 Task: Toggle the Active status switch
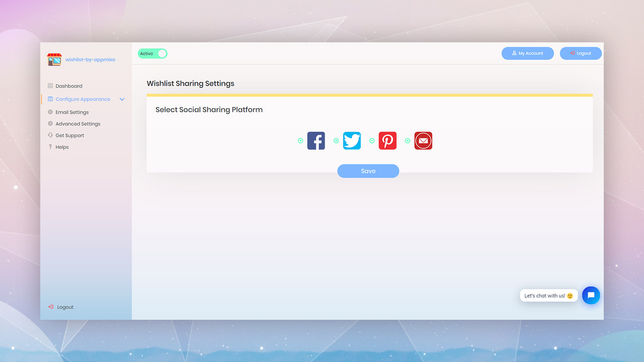point(152,53)
